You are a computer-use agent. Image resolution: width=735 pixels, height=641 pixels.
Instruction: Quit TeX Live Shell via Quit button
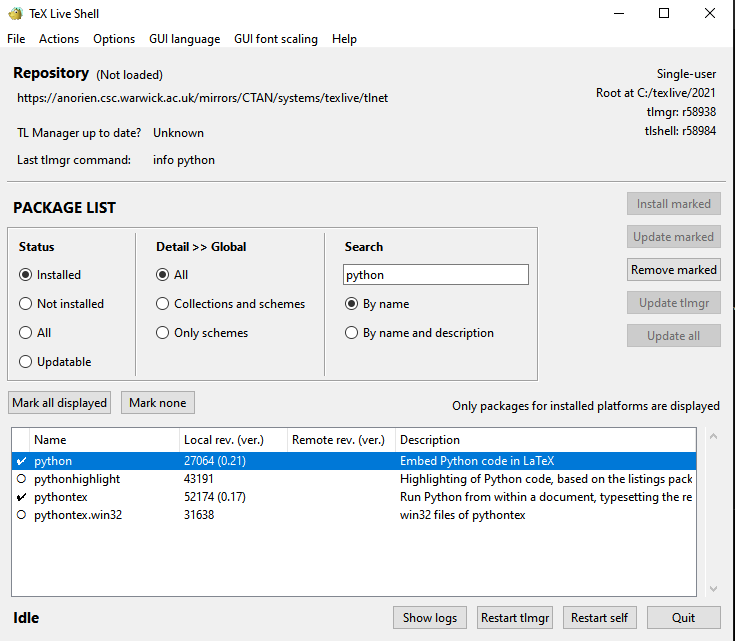(x=683, y=618)
